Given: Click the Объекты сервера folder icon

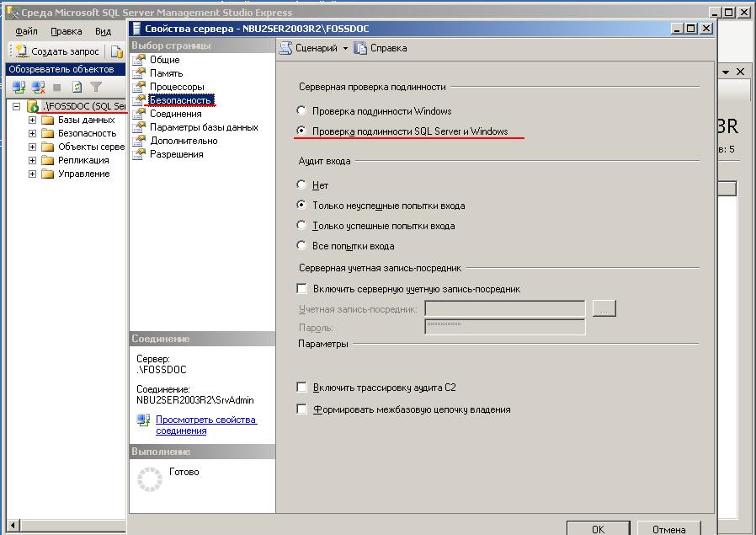Looking at the screenshot, I should (x=47, y=147).
